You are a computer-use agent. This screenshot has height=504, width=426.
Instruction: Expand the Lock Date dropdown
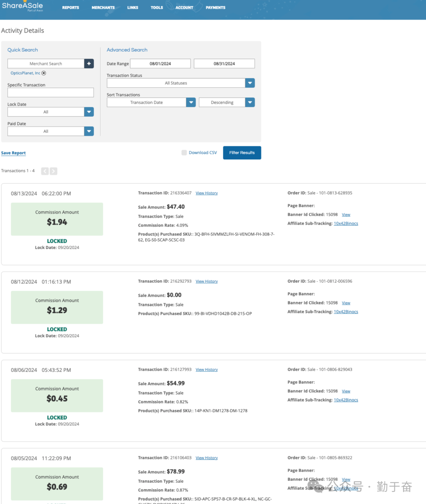click(x=89, y=112)
